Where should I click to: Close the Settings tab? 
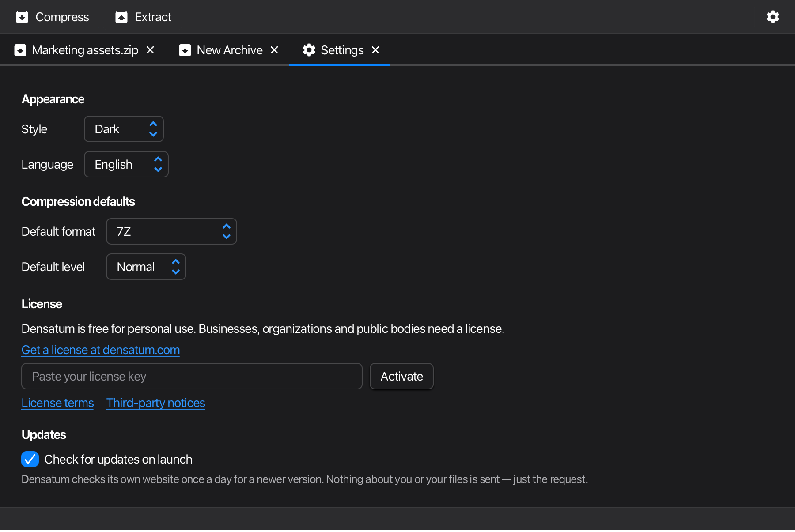(375, 50)
